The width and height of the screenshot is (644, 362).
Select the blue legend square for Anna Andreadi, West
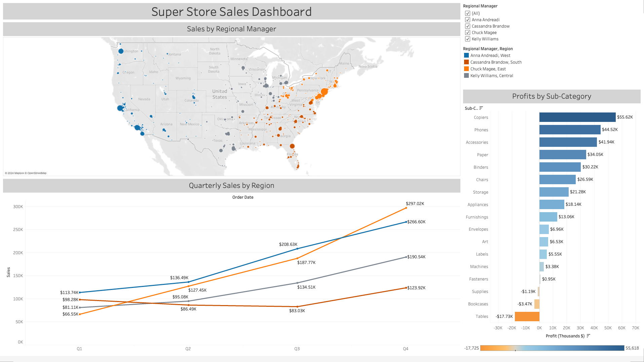466,55
